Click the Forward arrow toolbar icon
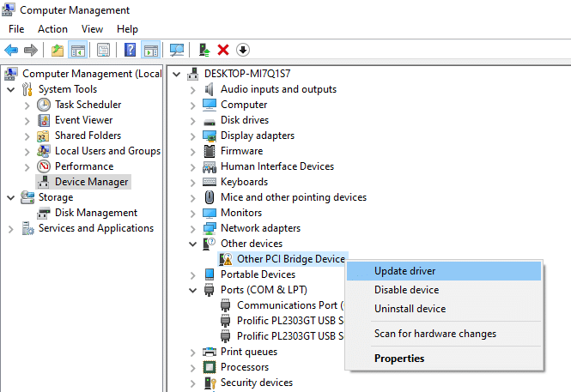 [31, 50]
